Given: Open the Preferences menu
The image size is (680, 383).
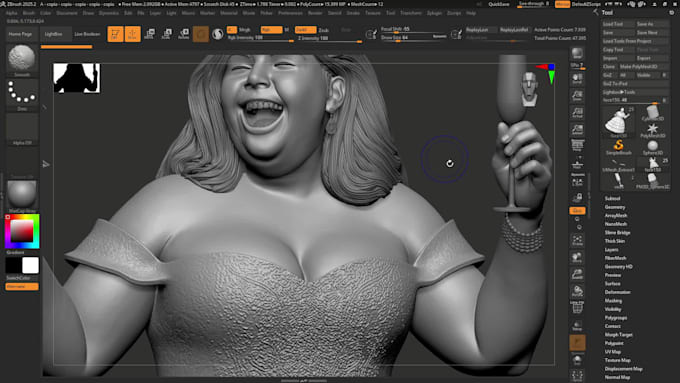Looking at the screenshot, I should click(290, 13).
